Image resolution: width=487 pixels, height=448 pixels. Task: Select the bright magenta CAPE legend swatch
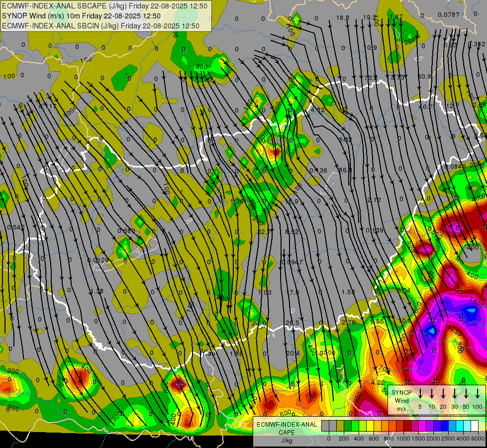point(422,426)
